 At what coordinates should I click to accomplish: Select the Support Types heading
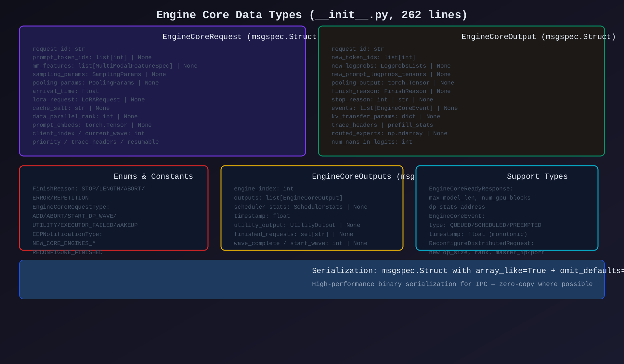point(537,176)
